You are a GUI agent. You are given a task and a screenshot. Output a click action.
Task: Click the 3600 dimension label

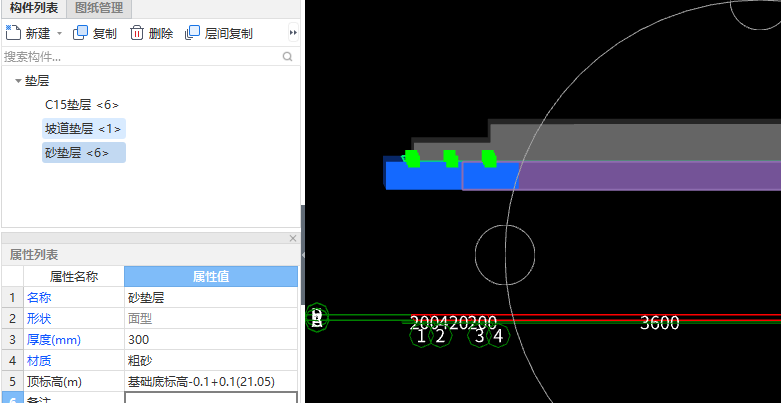pos(659,323)
